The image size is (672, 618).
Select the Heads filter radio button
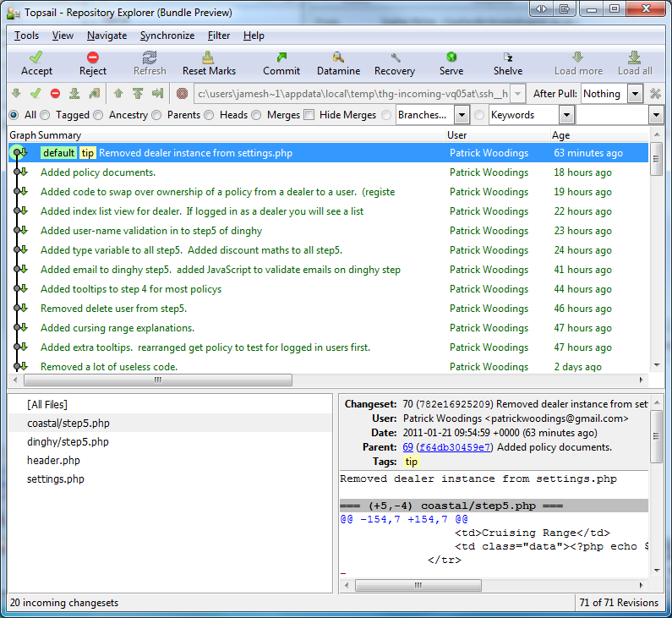pyautogui.click(x=209, y=115)
